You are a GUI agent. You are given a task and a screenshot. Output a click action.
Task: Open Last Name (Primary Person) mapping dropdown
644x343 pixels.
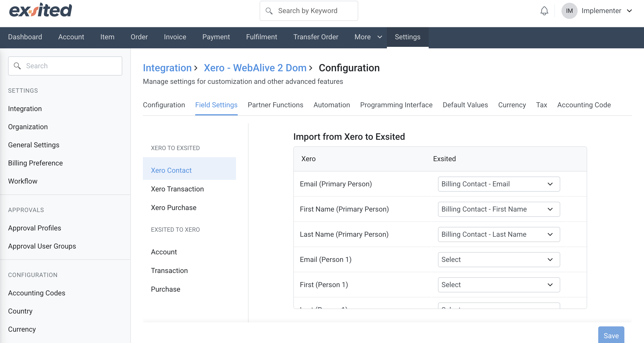point(499,234)
